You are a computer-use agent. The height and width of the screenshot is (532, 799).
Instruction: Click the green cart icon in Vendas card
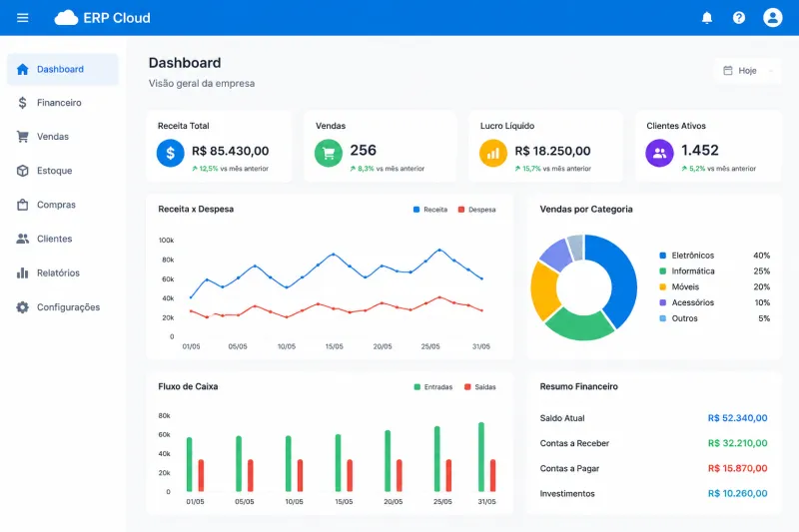pyautogui.click(x=329, y=153)
